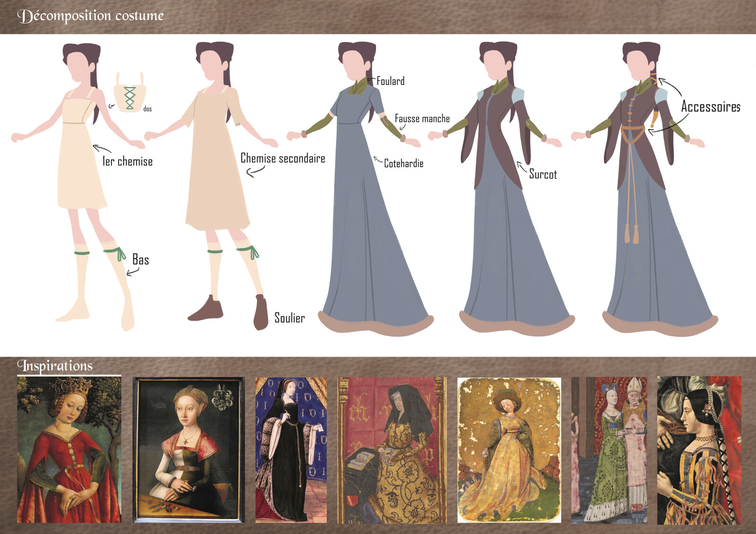Click the 'Chemise secondaire' label
756x534 pixels.
(x=283, y=158)
